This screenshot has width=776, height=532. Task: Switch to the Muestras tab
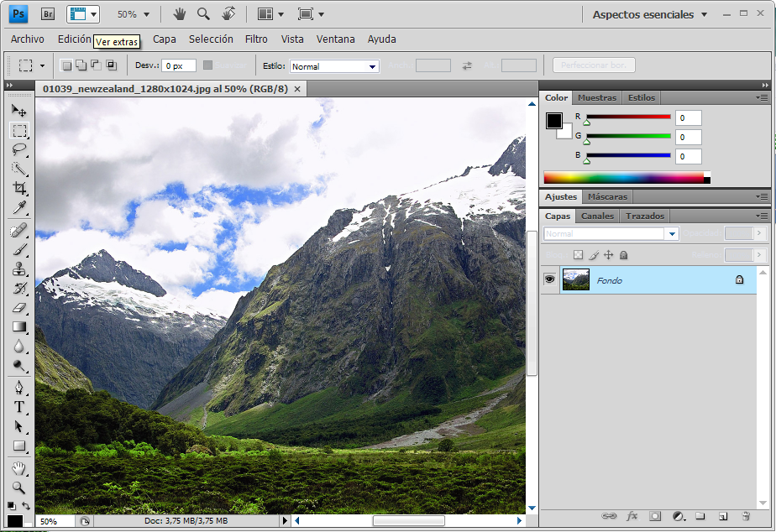click(597, 97)
